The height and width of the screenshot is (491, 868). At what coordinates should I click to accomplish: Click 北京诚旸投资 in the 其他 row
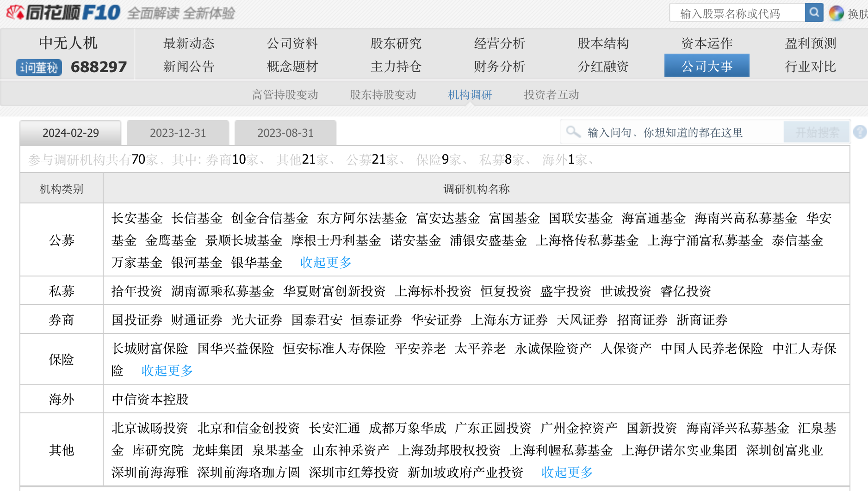[150, 428]
